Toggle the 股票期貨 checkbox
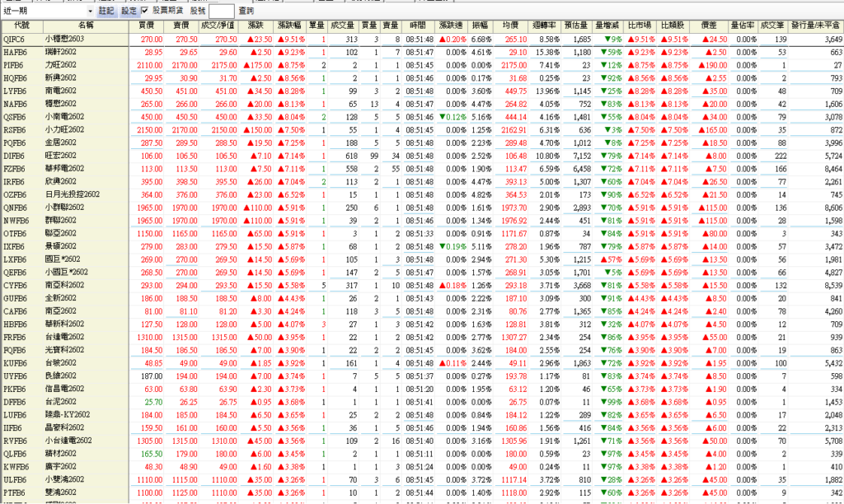844x504 pixels. 146,12
